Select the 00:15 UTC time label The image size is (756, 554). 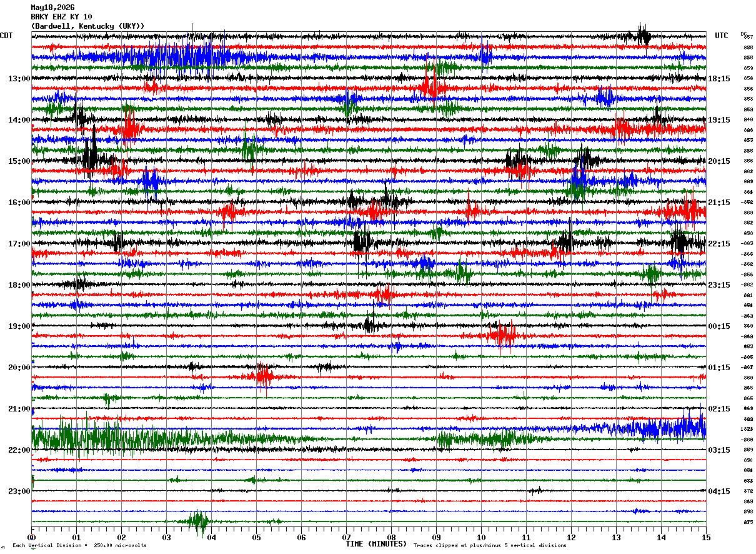click(x=719, y=326)
